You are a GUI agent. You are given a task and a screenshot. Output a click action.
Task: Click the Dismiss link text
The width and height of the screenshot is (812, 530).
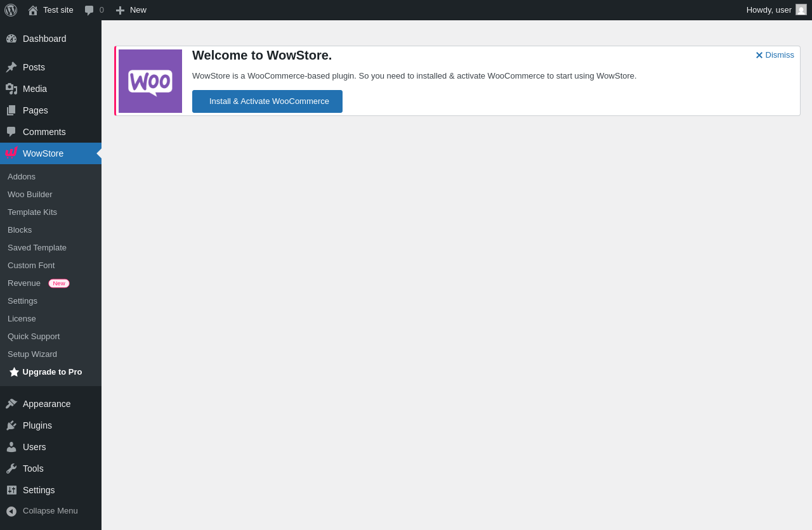click(x=780, y=55)
